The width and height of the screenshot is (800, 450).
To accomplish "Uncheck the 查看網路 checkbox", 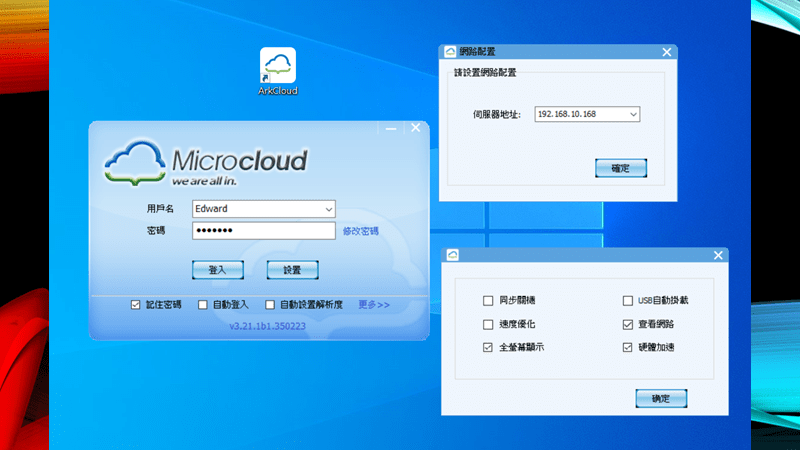I will [628, 324].
